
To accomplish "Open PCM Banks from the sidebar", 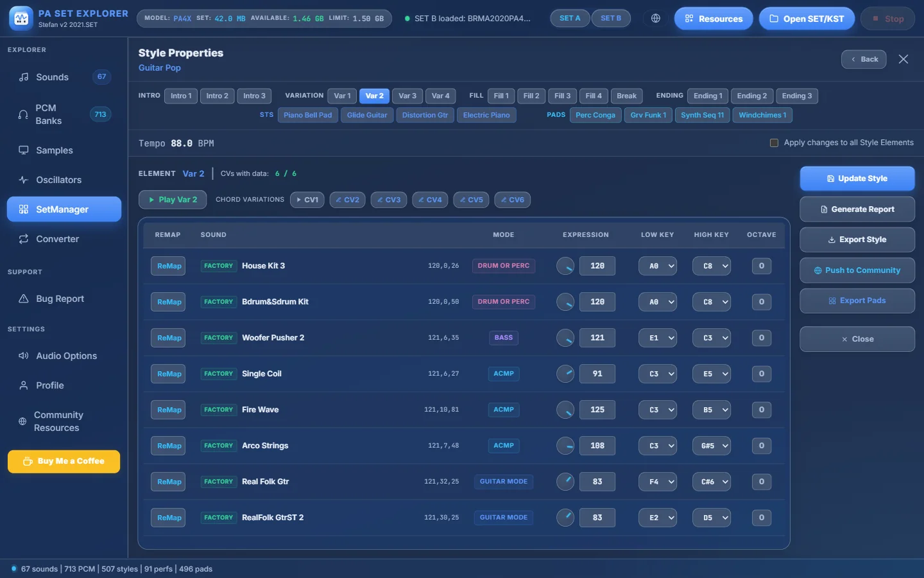I will coord(64,114).
